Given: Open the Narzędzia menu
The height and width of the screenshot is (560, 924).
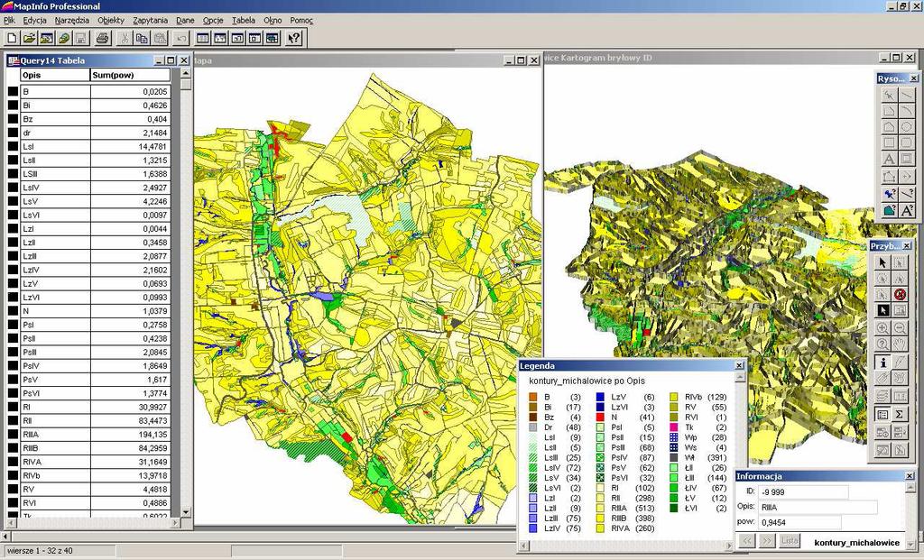Looking at the screenshot, I should coord(72,20).
